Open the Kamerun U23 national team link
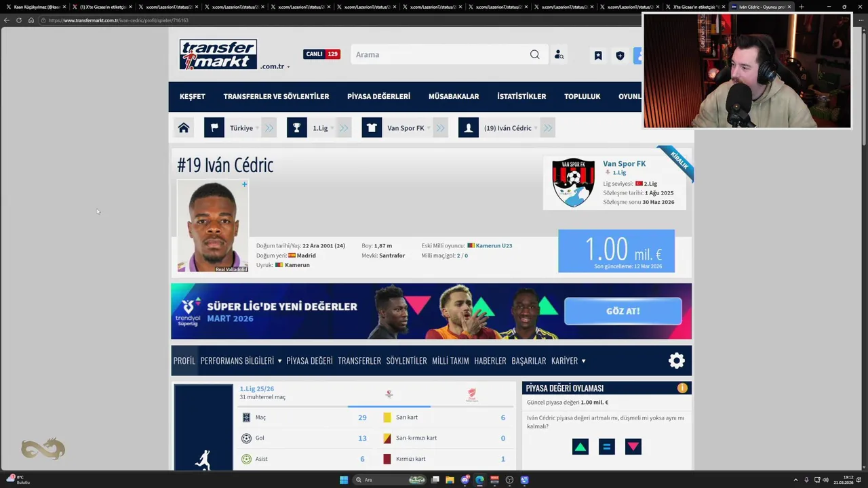Image resolution: width=868 pixels, height=488 pixels. pos(494,245)
